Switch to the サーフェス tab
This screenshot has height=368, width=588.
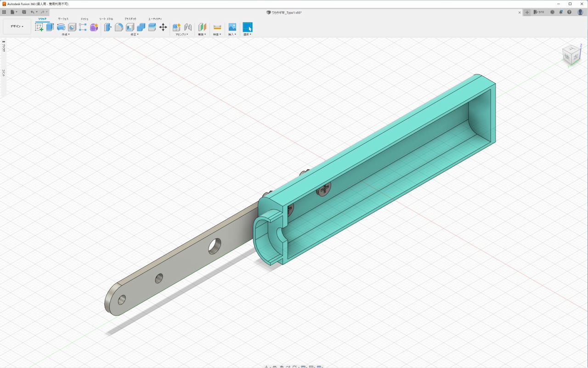(63, 19)
